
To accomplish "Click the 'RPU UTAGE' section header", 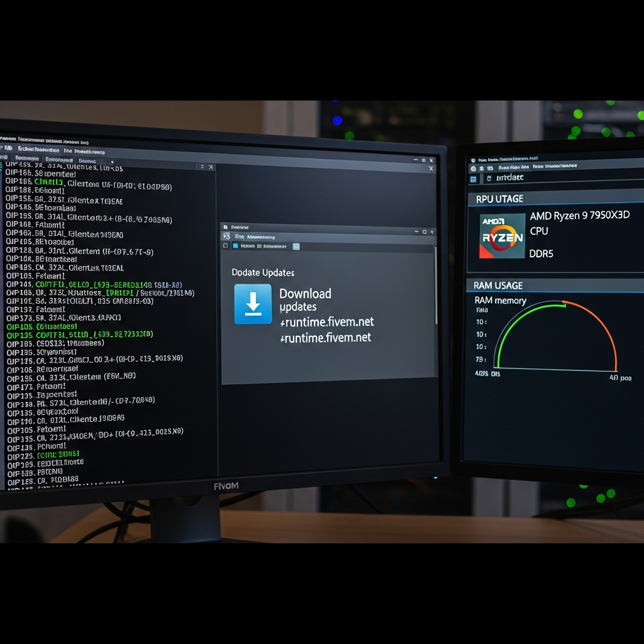I will [x=499, y=199].
